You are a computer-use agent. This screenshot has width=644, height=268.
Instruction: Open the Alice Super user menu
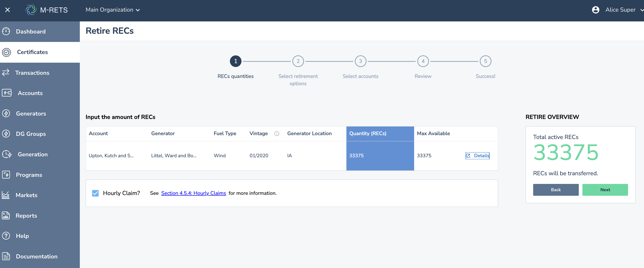[x=620, y=10]
